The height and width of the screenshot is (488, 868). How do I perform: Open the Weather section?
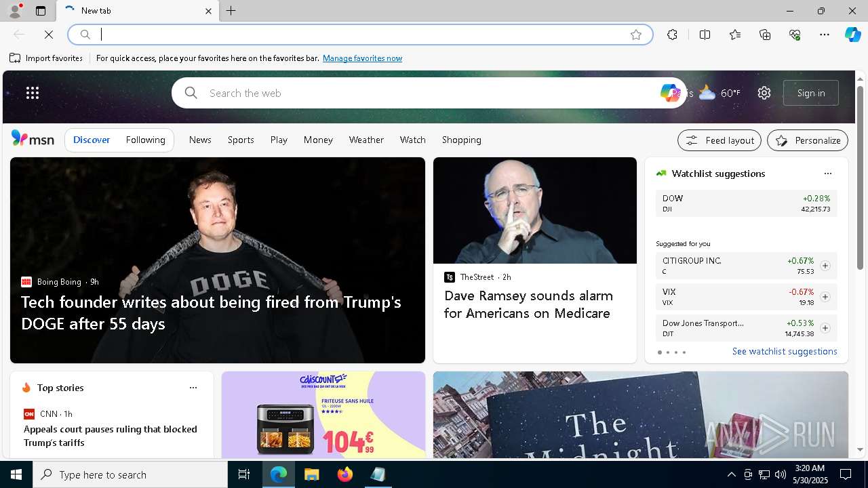tap(366, 140)
